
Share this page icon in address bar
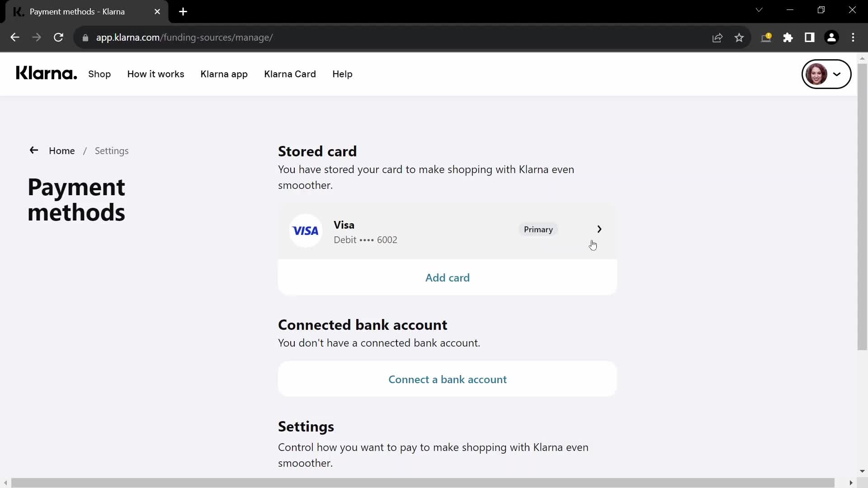pyautogui.click(x=717, y=38)
